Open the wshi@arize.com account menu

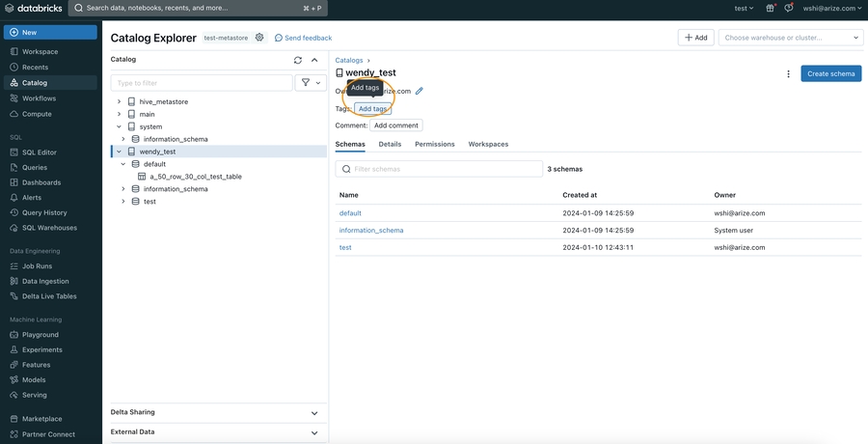pyautogui.click(x=831, y=8)
